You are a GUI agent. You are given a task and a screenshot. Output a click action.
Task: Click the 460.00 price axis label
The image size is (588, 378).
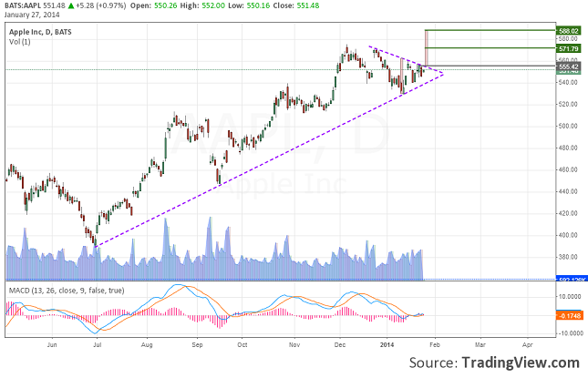pyautogui.click(x=568, y=169)
